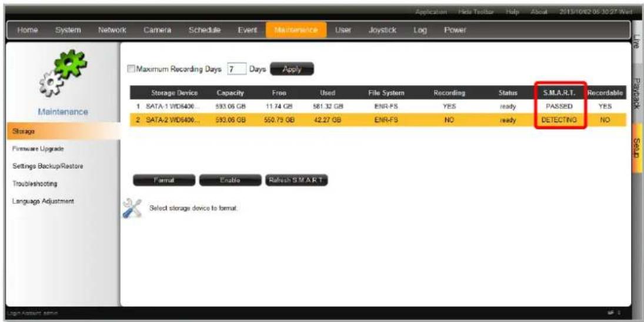Click the Capacity column header
The height and width of the screenshot is (322, 644).
click(x=230, y=93)
